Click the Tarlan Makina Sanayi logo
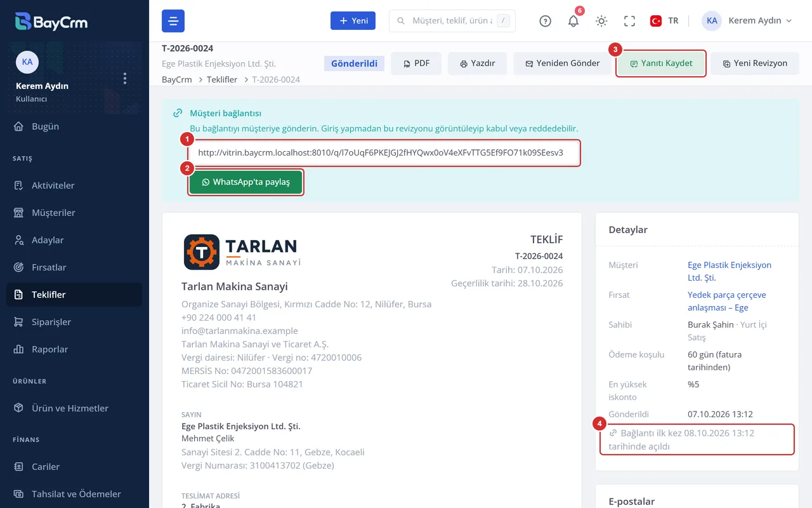This screenshot has height=508, width=812. [241, 251]
